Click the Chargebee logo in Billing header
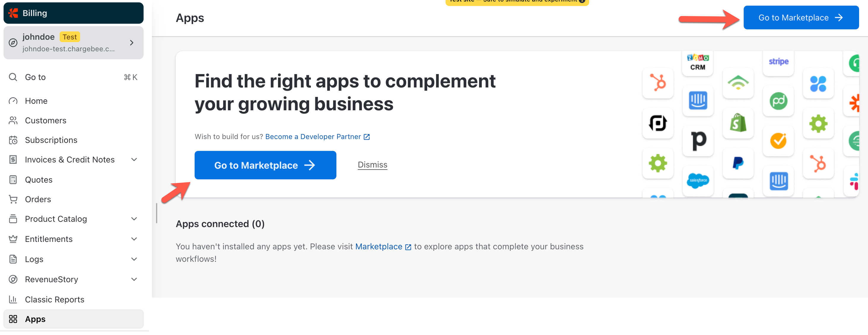Image resolution: width=868 pixels, height=335 pixels. click(x=13, y=13)
